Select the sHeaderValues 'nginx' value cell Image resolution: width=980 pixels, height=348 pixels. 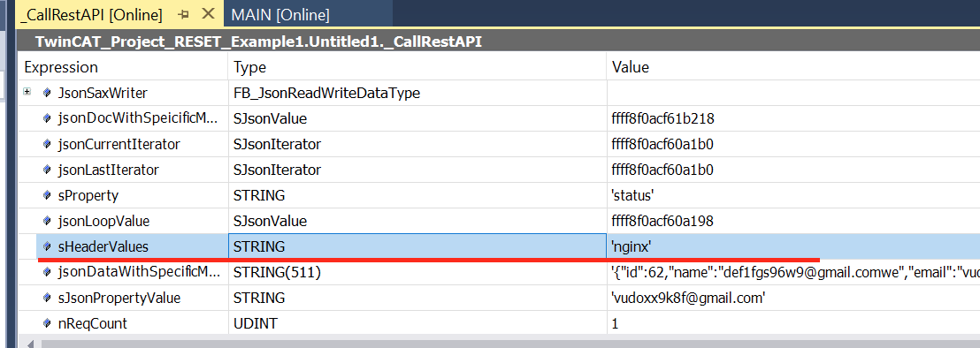793,246
